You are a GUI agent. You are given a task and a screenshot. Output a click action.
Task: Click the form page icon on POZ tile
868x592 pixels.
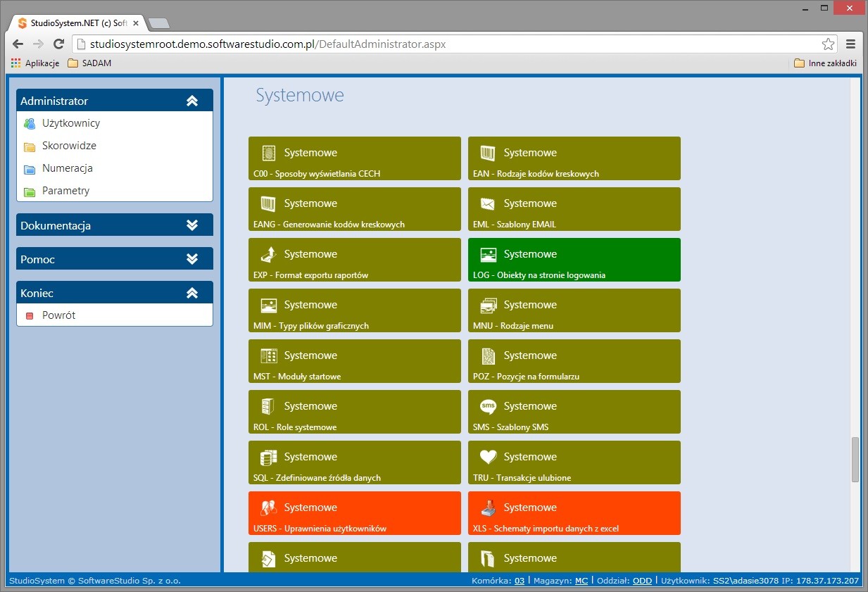click(488, 355)
